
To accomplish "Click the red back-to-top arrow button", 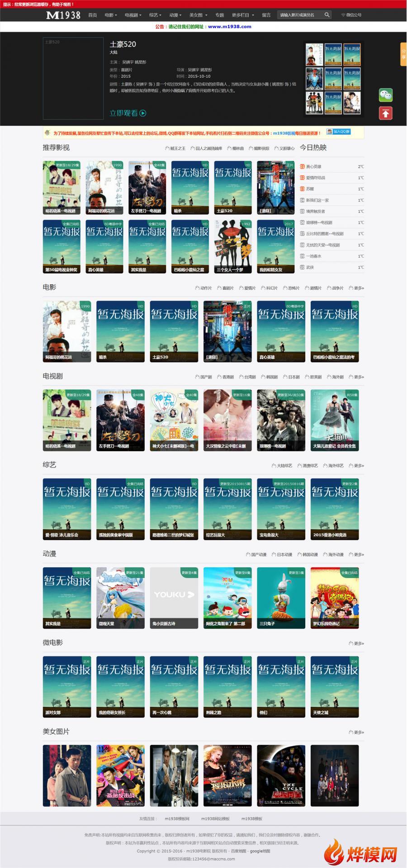I will point(386,113).
